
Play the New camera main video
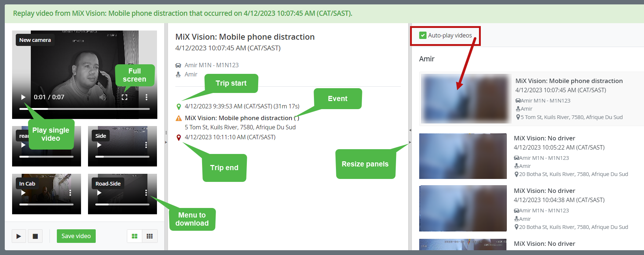pos(23,97)
